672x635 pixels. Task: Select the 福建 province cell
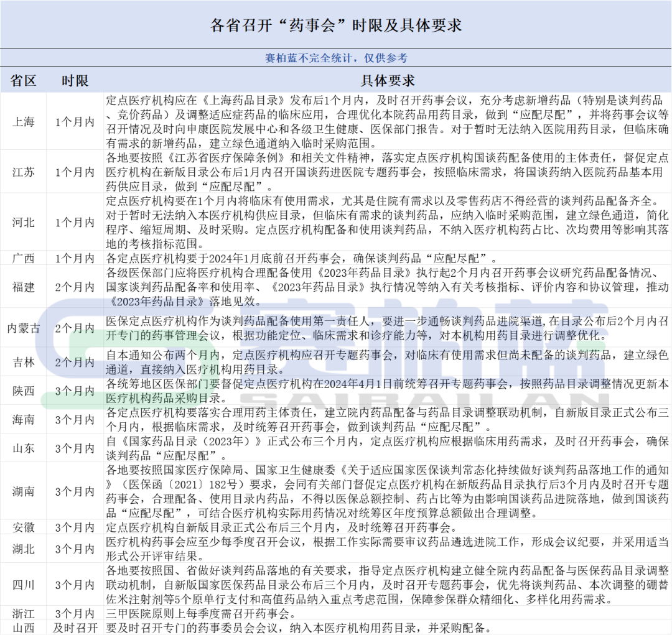click(24, 287)
